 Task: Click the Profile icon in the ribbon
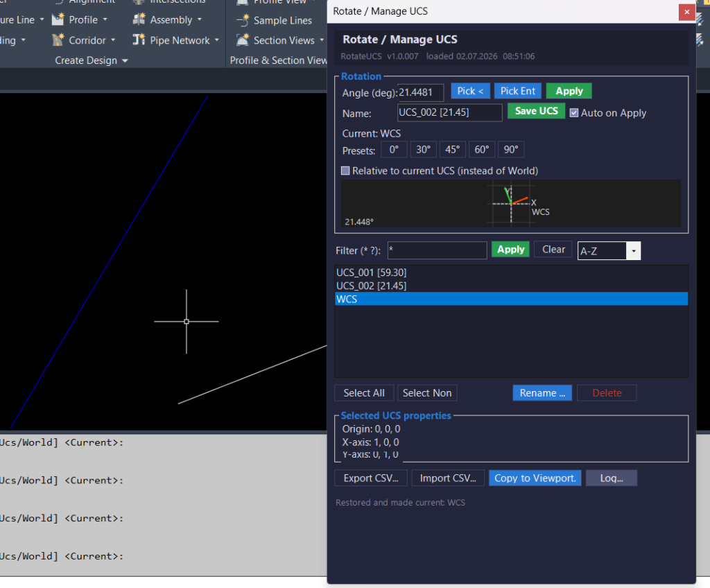click(58, 19)
